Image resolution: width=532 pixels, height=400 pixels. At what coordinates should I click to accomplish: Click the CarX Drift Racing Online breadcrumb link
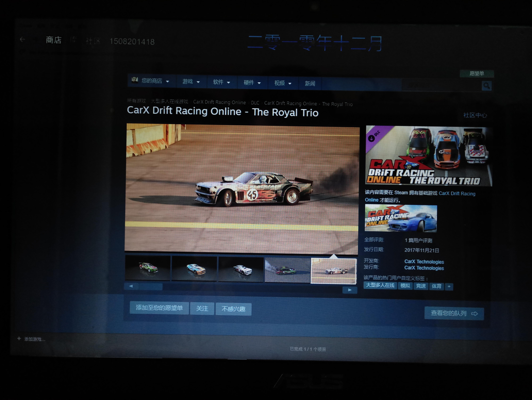point(219,102)
